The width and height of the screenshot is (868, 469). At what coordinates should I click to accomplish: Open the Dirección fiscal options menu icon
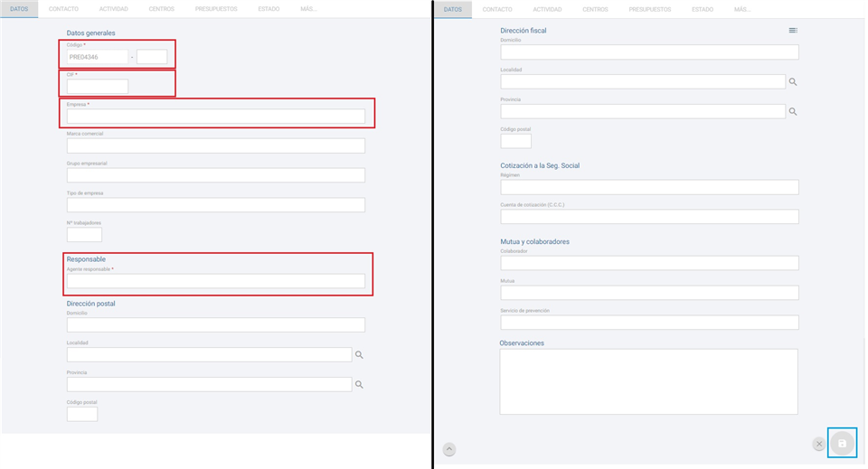pyautogui.click(x=793, y=31)
